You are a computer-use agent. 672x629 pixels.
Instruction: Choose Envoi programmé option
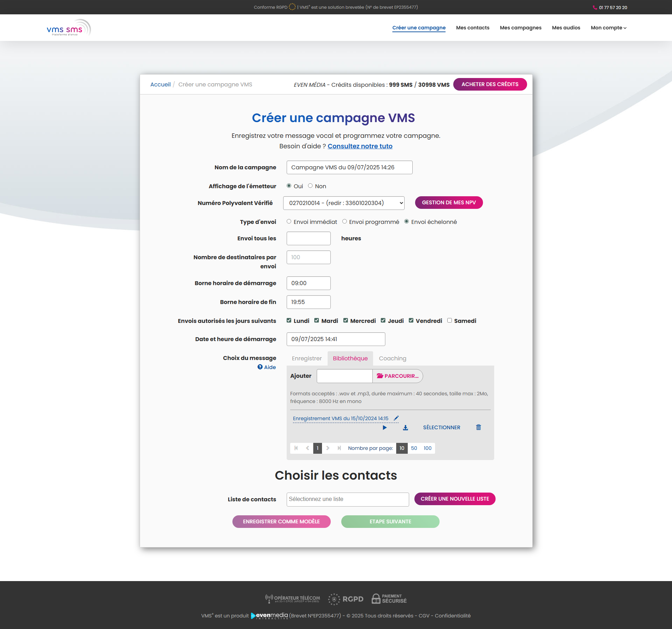point(344,221)
